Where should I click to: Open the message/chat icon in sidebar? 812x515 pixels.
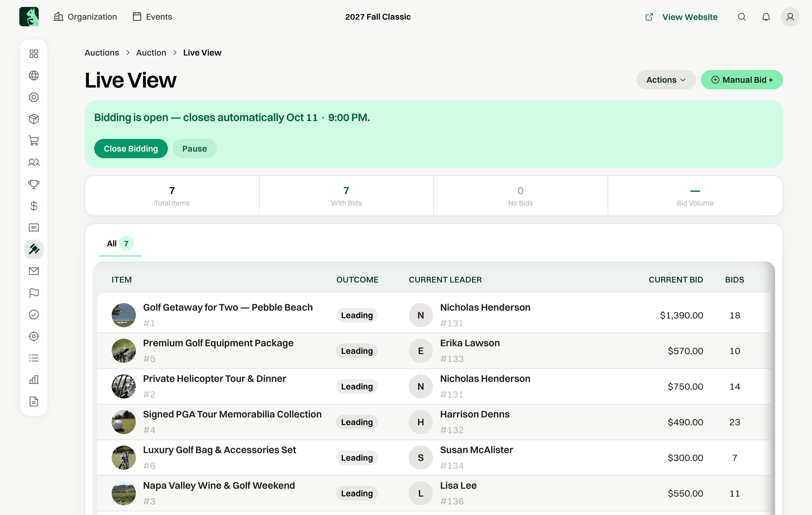coord(34,228)
